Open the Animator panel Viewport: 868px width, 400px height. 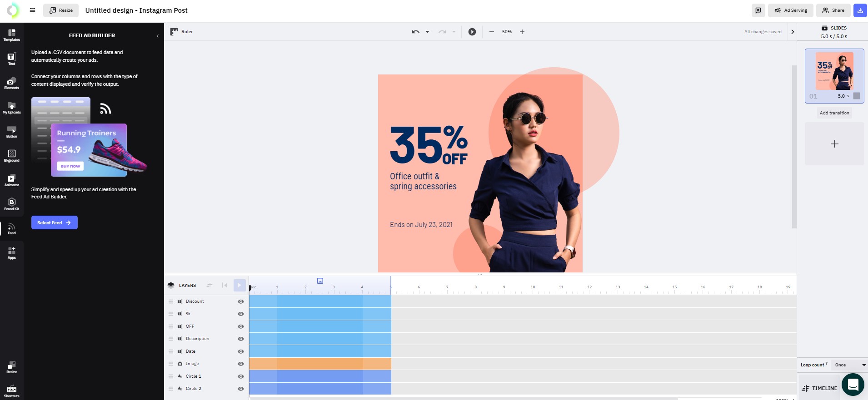pos(12,180)
